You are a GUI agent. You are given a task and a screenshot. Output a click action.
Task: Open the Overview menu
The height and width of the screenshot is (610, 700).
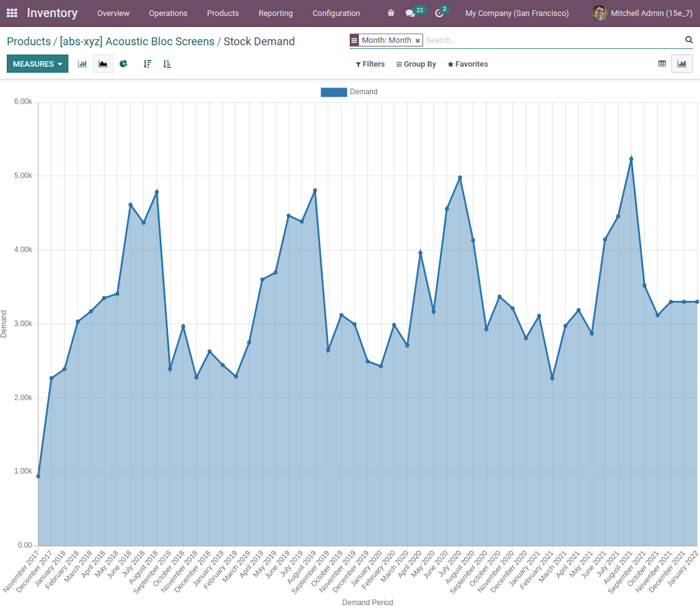tap(113, 13)
